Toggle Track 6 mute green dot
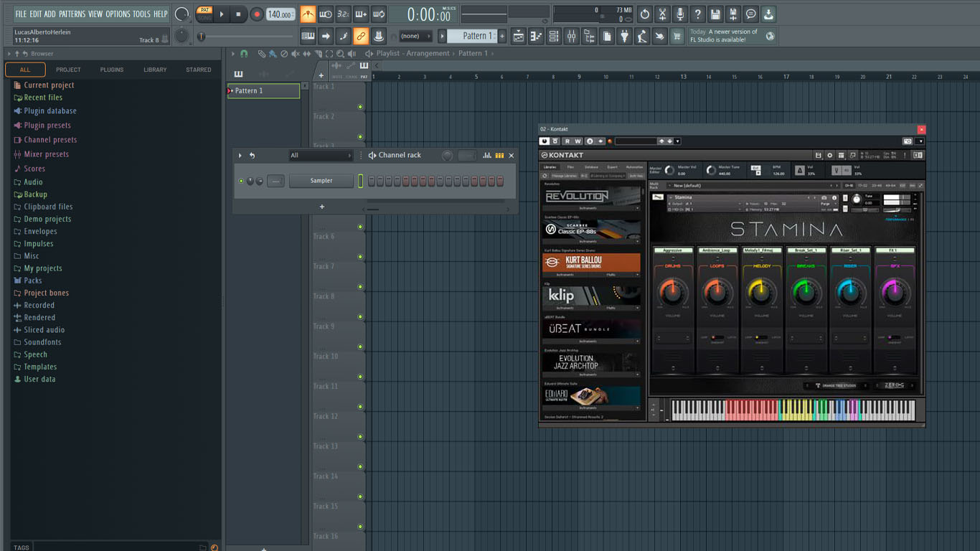The width and height of the screenshot is (980, 551). click(360, 257)
